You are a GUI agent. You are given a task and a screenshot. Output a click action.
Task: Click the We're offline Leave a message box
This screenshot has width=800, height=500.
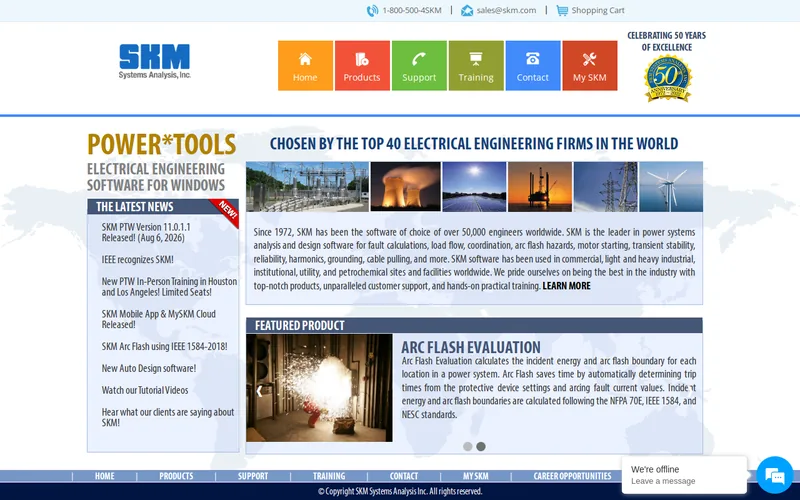click(x=684, y=475)
